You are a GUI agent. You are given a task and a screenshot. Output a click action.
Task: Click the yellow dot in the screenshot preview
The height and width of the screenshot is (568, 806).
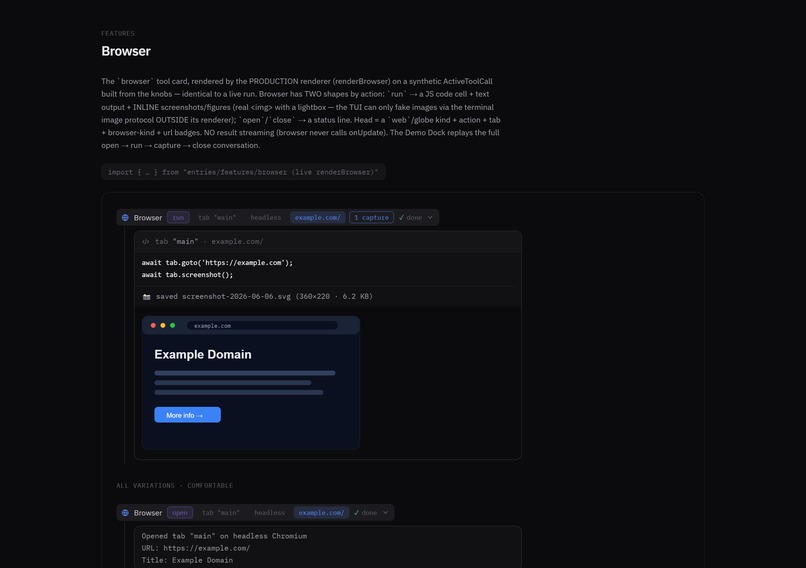click(163, 325)
